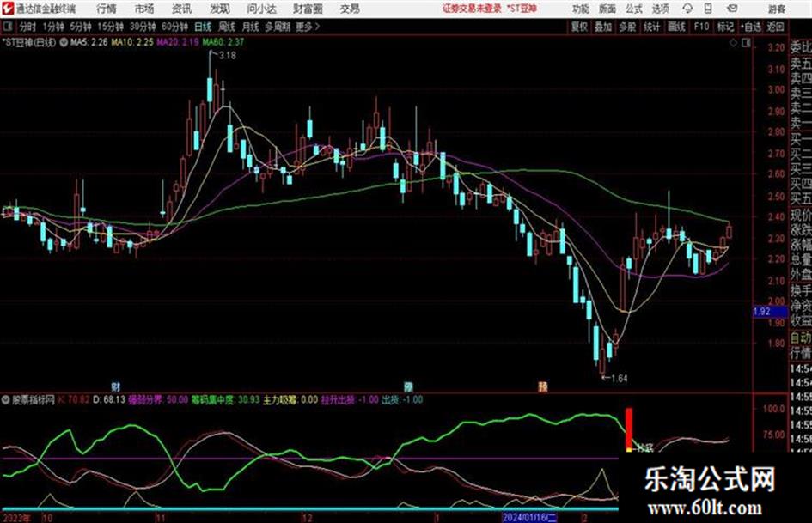812x523 pixels.
Task: Click the 拉升出货: -1.00 indicator value
Action: click(350, 399)
